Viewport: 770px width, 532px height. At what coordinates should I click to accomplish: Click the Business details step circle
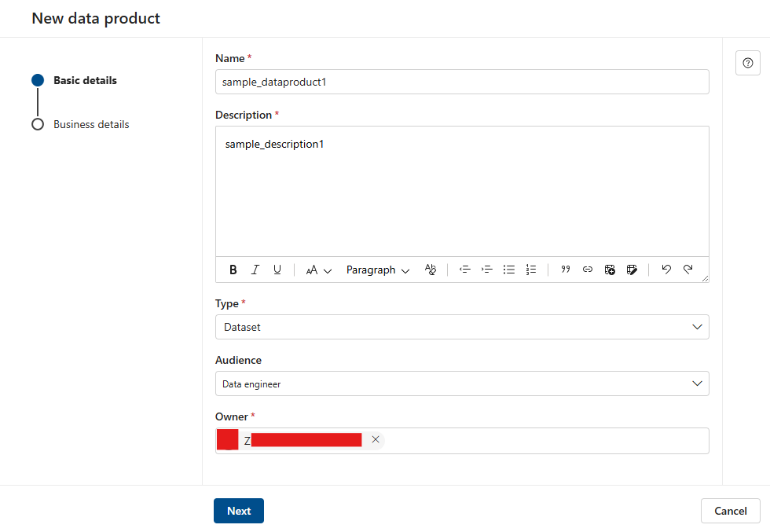(x=38, y=124)
